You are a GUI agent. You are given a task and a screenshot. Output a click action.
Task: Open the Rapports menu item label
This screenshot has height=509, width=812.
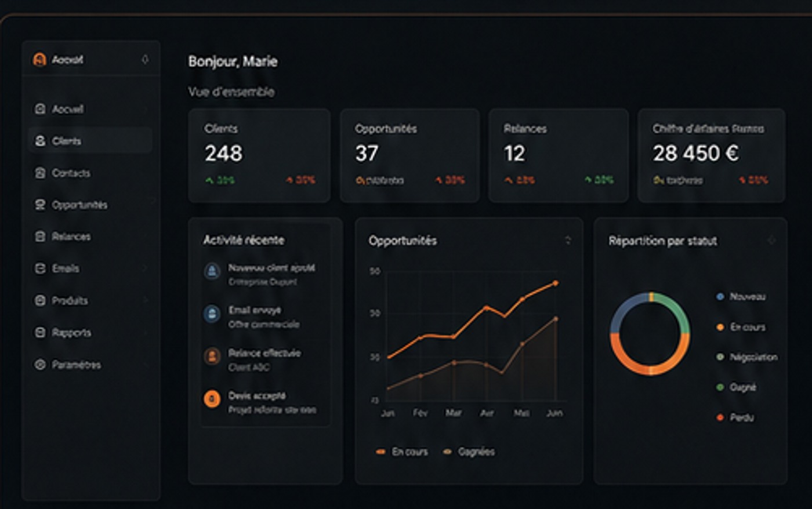coord(72,333)
